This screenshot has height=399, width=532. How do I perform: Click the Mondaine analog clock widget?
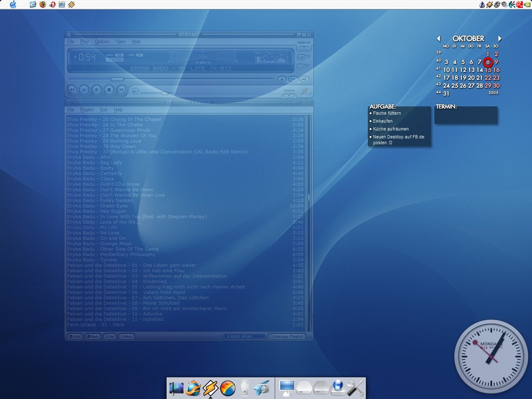click(x=490, y=357)
